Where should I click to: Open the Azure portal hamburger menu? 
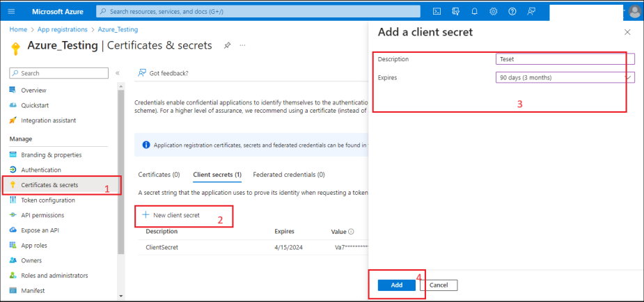(x=11, y=11)
